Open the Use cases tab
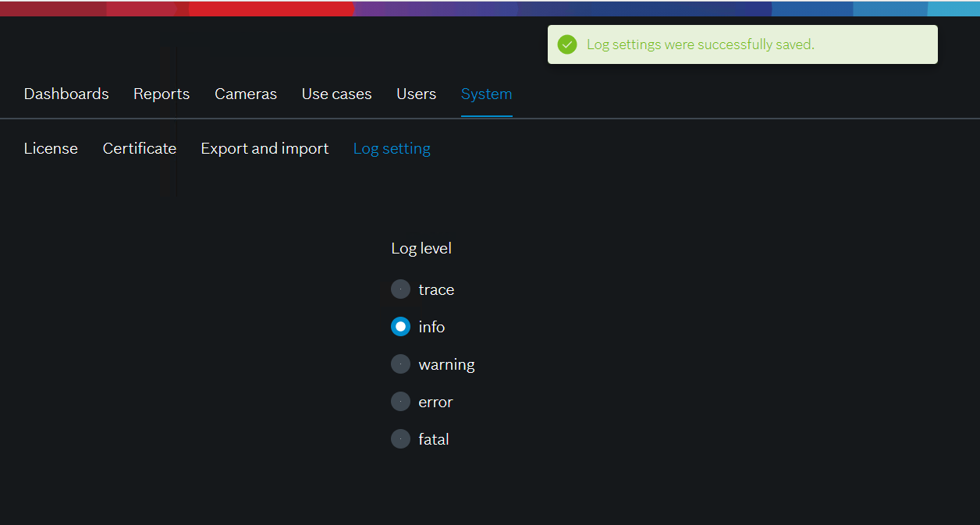Image resolution: width=980 pixels, height=525 pixels. pyautogui.click(x=336, y=94)
